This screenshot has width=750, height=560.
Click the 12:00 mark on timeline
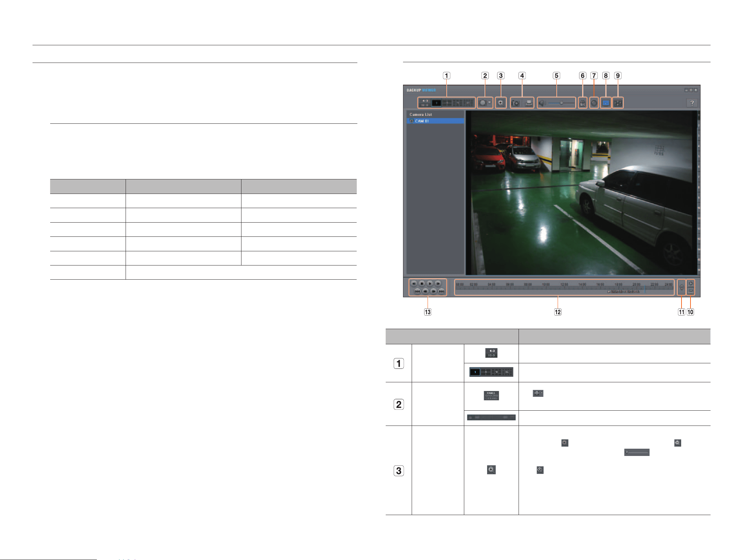pyautogui.click(x=564, y=284)
